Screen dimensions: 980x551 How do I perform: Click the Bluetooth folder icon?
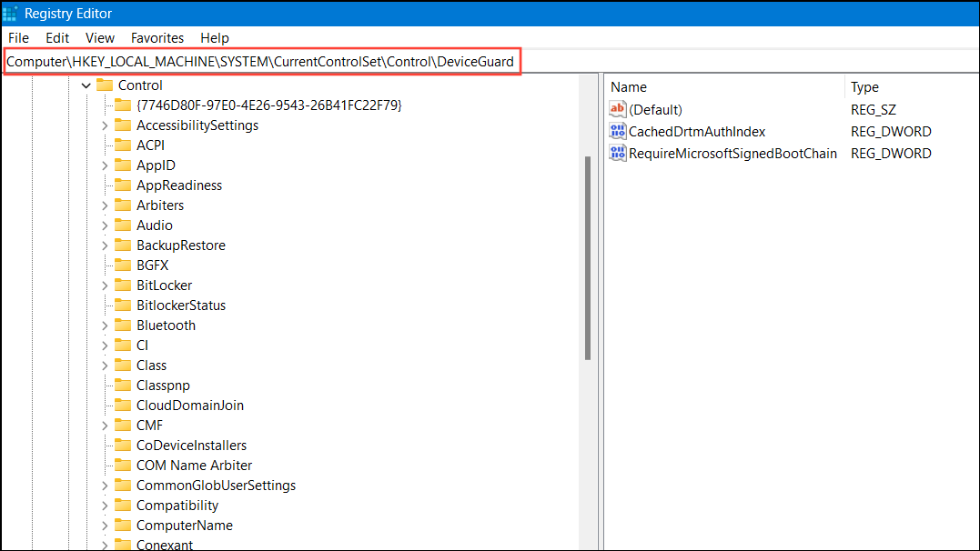point(123,325)
